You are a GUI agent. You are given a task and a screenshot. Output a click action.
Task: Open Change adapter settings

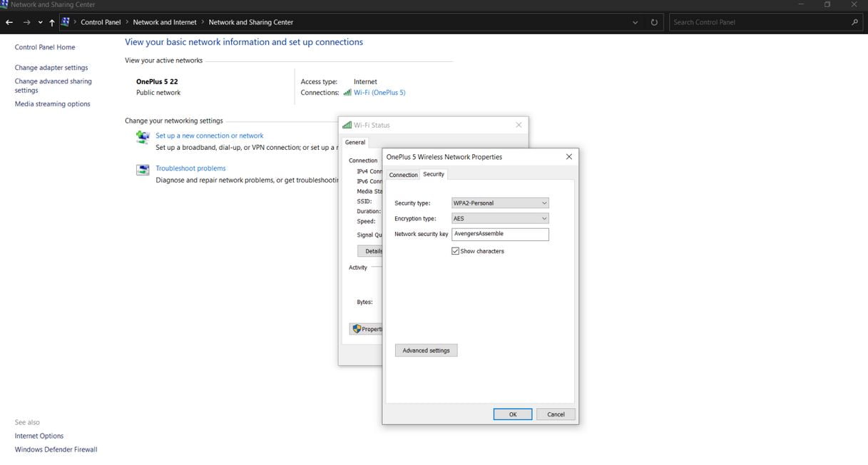pyautogui.click(x=51, y=68)
